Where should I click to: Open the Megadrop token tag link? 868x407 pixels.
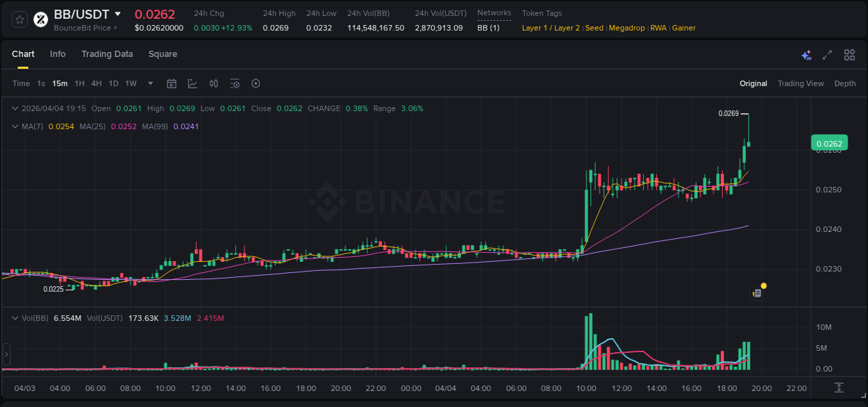click(626, 28)
